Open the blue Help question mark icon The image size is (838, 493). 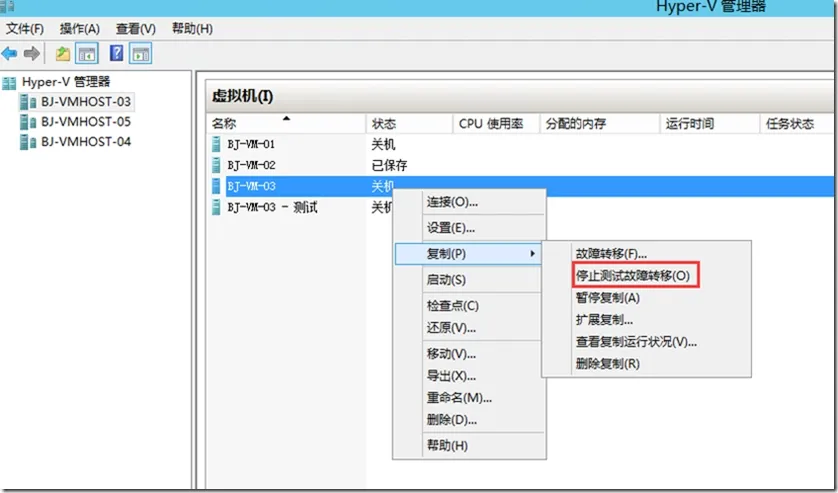[x=116, y=53]
